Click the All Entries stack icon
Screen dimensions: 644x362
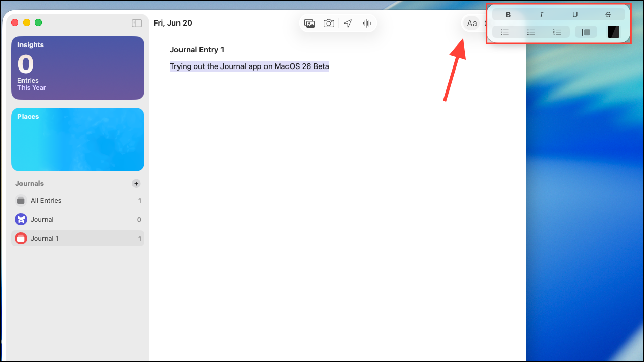(21, 201)
